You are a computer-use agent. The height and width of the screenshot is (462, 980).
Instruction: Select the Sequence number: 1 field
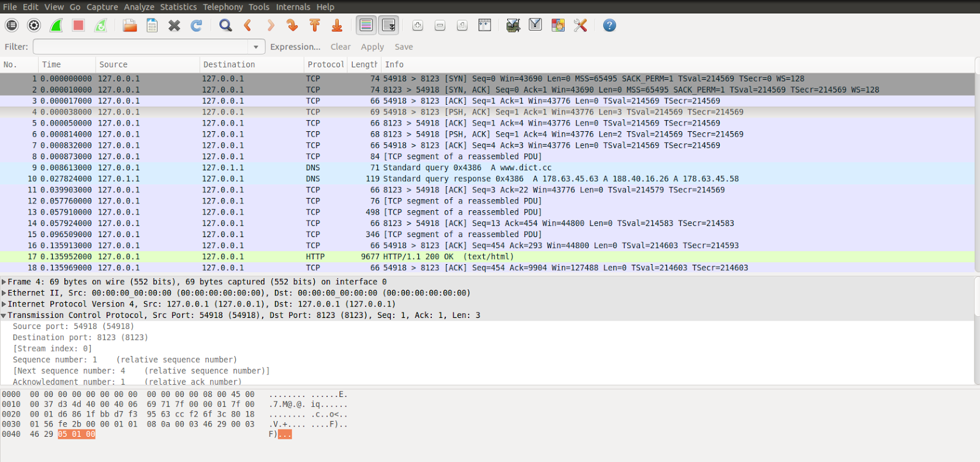(125, 360)
